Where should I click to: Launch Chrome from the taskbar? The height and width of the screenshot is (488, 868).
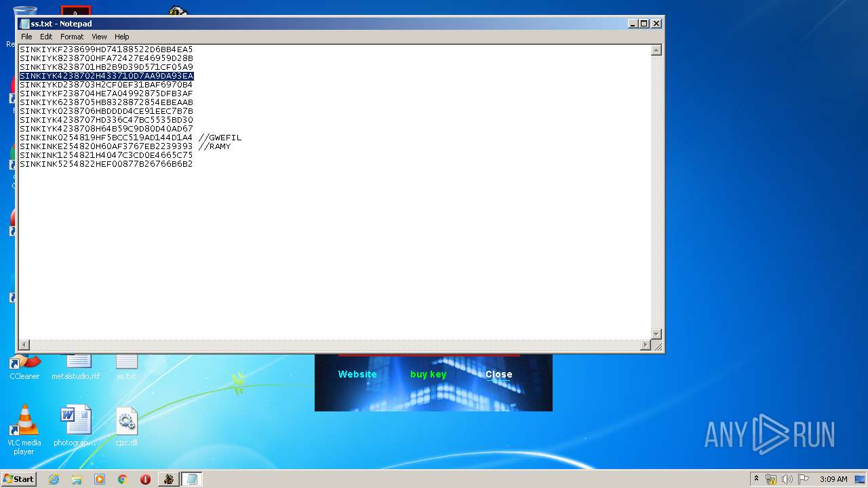pyautogui.click(x=123, y=479)
